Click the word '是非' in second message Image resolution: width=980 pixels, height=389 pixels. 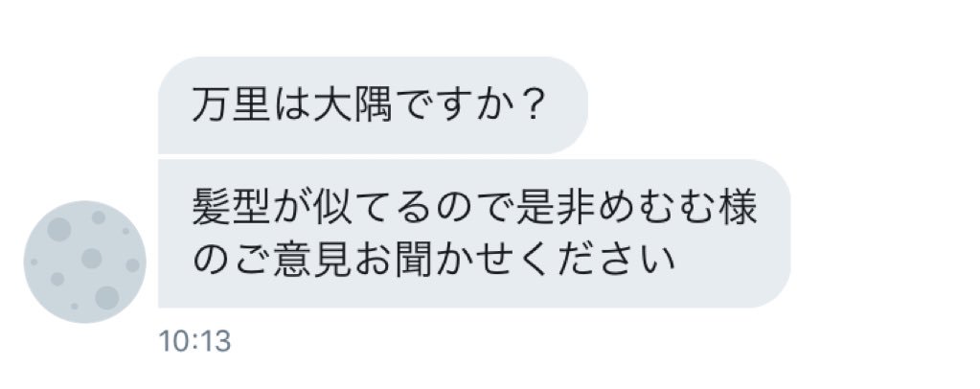tap(555, 208)
